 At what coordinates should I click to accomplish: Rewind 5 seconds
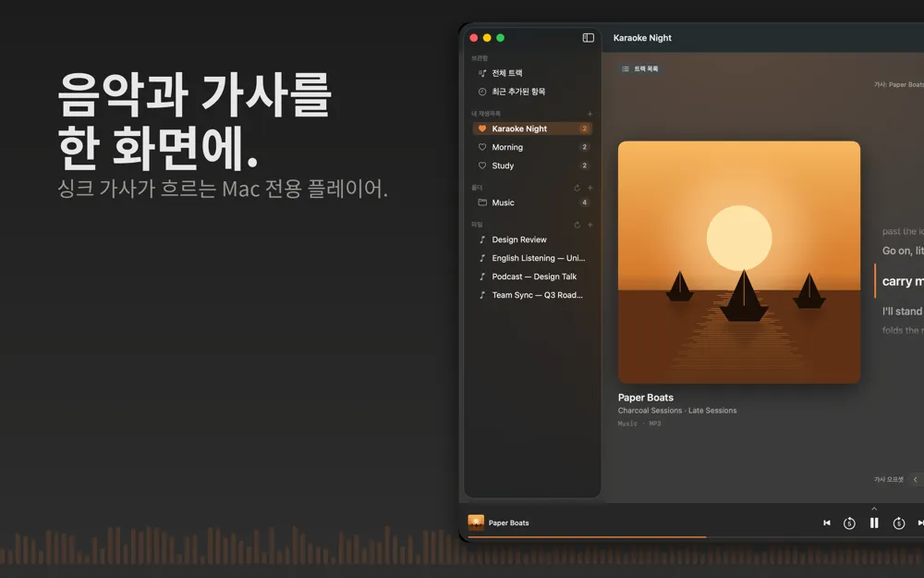849,523
